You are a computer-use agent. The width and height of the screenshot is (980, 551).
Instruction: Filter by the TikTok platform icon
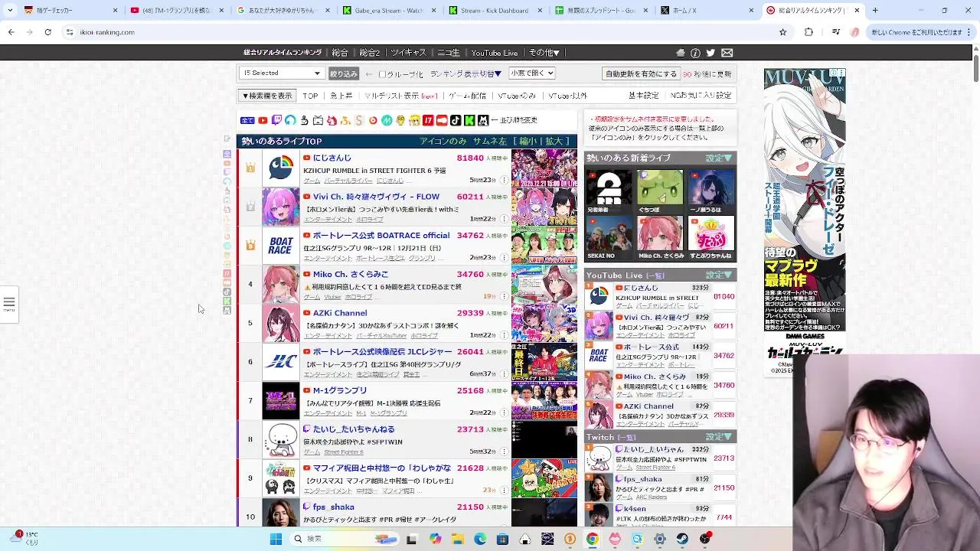(456, 120)
